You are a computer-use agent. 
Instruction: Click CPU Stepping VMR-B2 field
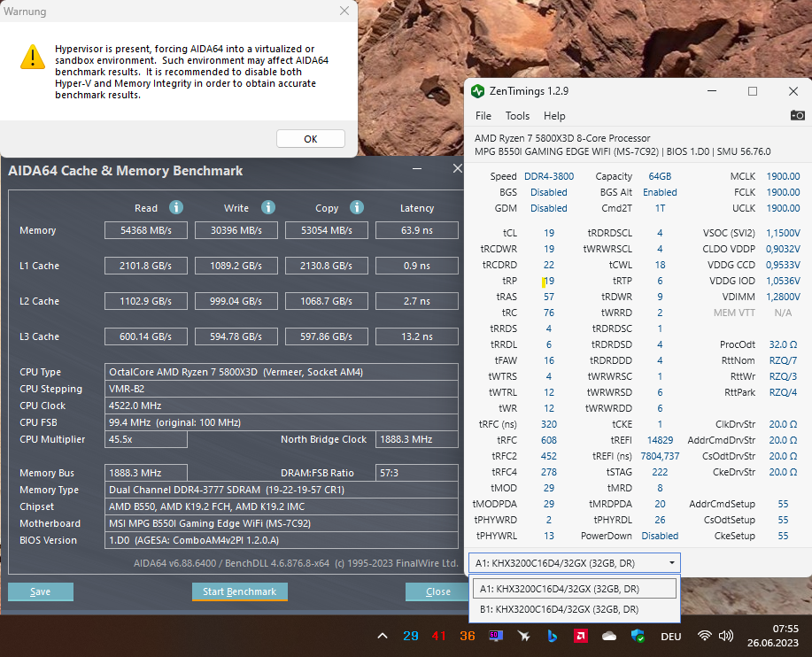[282, 389]
